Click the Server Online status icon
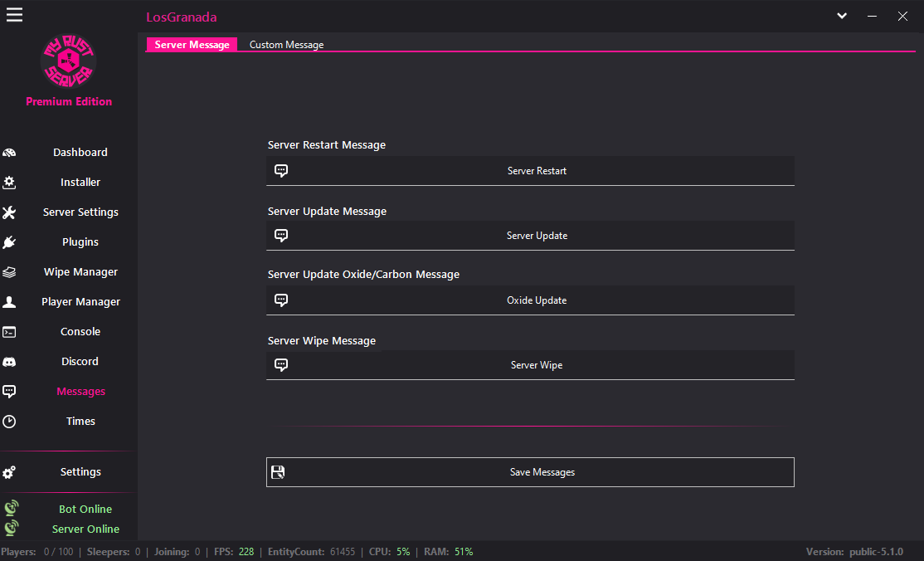924x561 pixels. click(x=11, y=527)
